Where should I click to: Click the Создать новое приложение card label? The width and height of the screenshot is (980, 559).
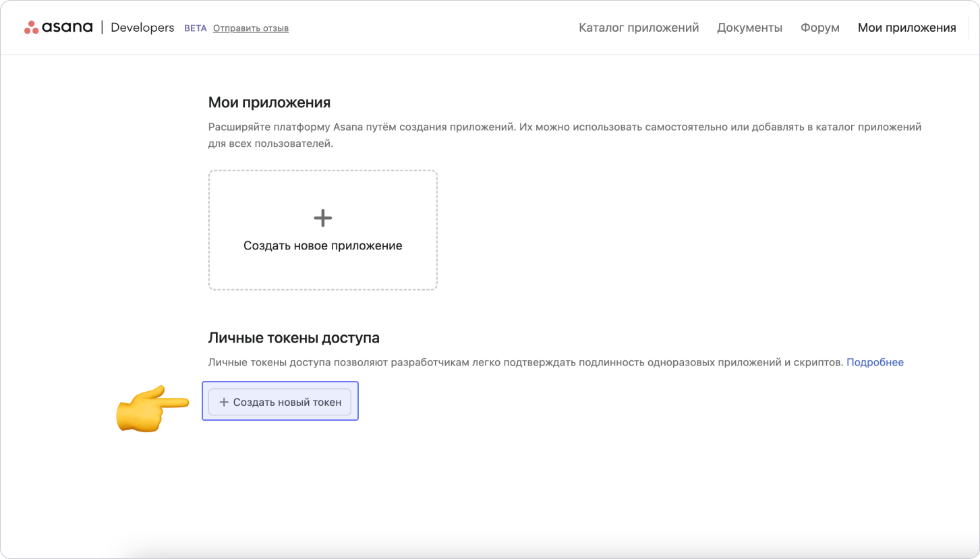322,245
